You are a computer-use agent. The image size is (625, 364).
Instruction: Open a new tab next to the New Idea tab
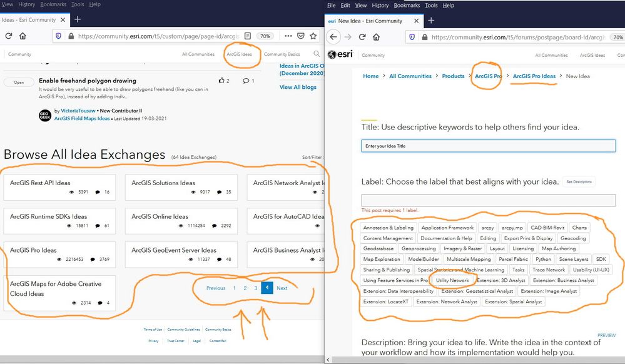431,21
